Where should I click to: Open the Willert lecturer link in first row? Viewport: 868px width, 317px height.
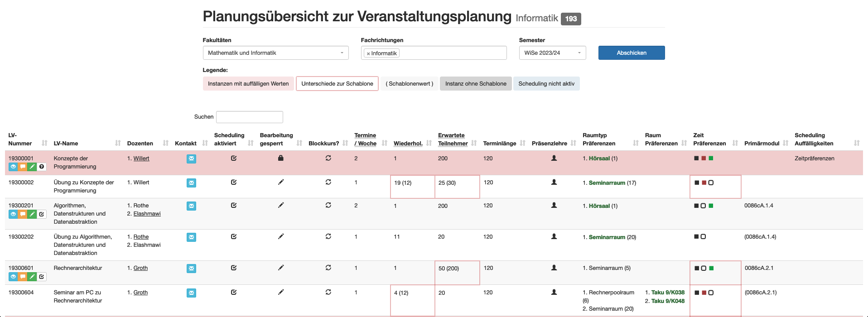[x=141, y=158]
